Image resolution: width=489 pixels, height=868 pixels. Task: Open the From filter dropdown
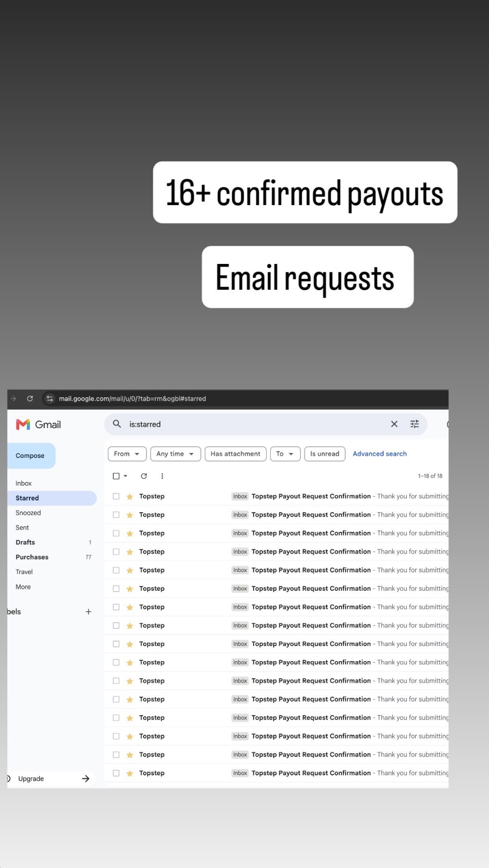pyautogui.click(x=127, y=454)
